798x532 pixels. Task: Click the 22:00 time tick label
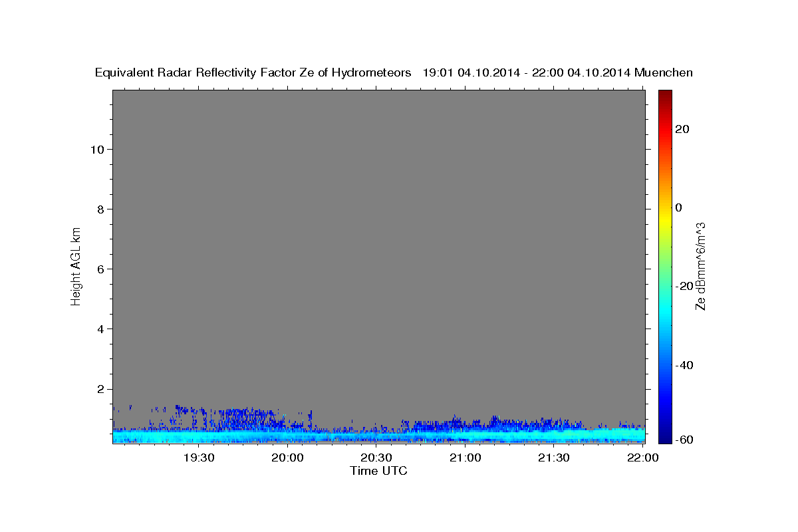pyautogui.click(x=642, y=458)
